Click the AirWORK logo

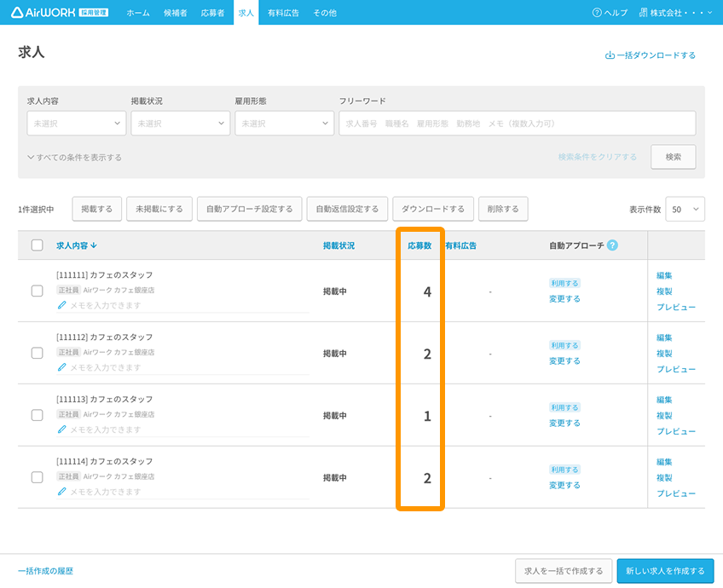(60, 13)
